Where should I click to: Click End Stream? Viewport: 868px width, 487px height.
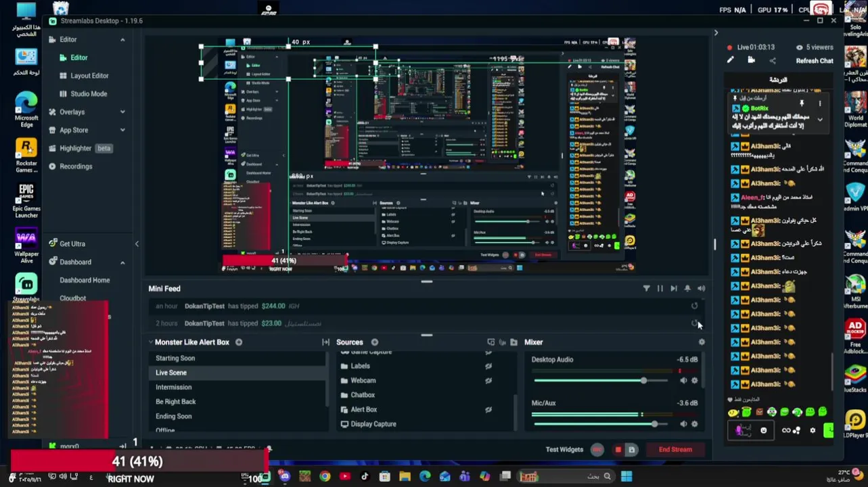675,450
